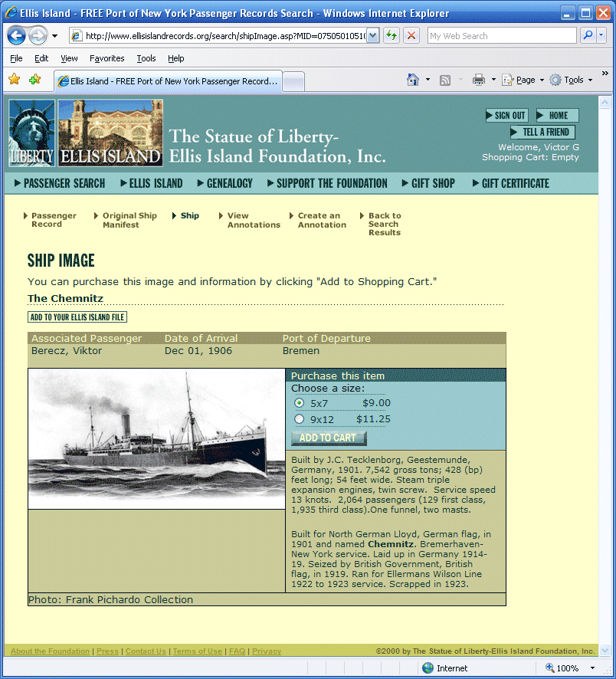Viewport: 616px width, 679px height.
Task: Click the Tell a Friend button
Action: tap(542, 132)
